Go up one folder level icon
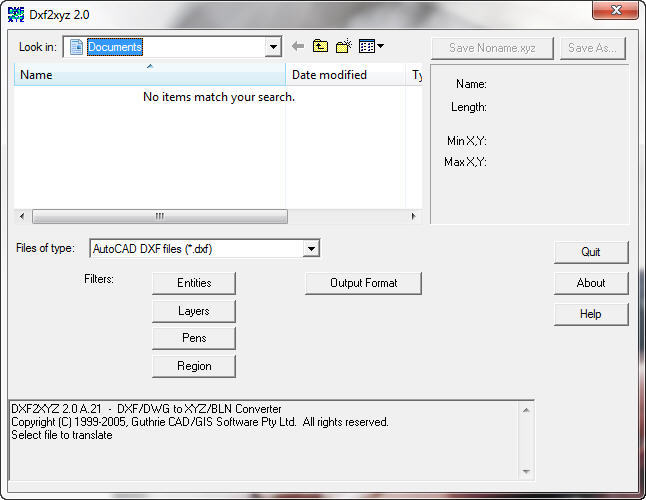Image resolution: width=646 pixels, height=500 pixels. (321, 46)
